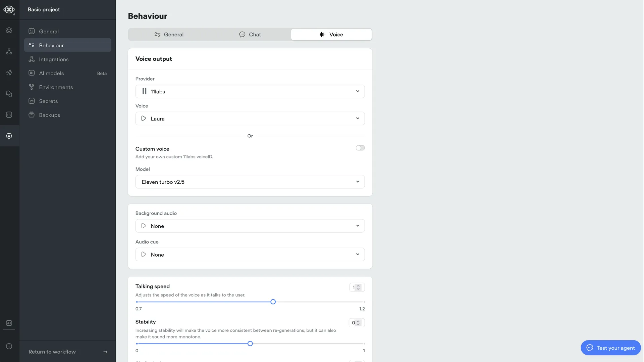
Task: Open the layers icon in left rail
Action: point(9,31)
